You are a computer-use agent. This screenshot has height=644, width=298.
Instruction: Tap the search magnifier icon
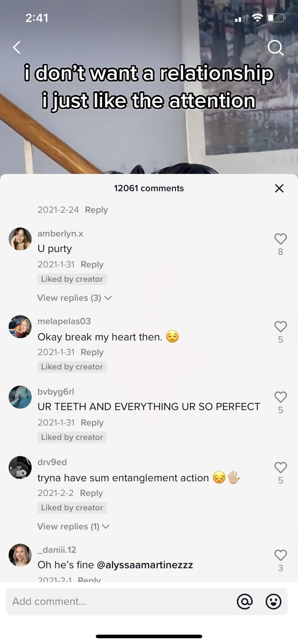(276, 48)
